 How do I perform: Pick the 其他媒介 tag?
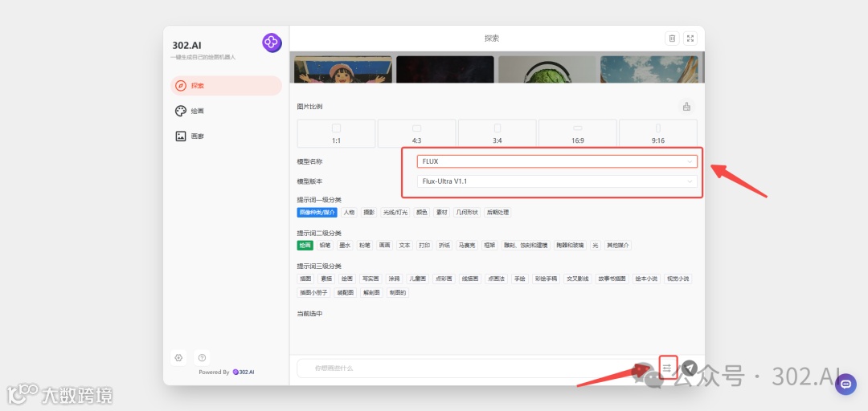coord(618,245)
